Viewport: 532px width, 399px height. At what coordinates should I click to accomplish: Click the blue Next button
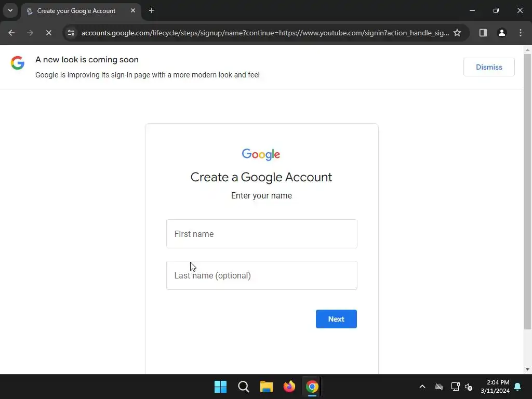(336, 319)
